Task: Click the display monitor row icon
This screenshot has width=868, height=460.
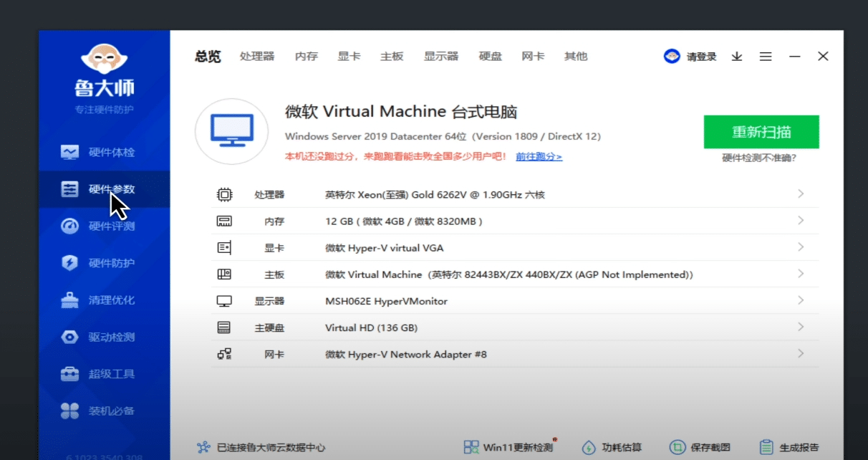Action: click(224, 301)
